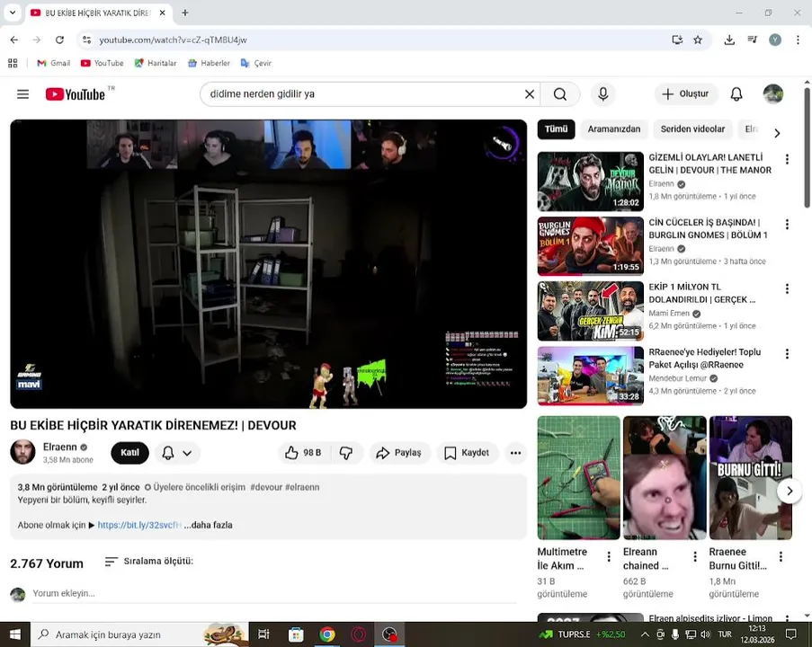Image resolution: width=812 pixels, height=647 pixels.
Task: Select the Seriden videolar chip
Action: click(x=692, y=129)
